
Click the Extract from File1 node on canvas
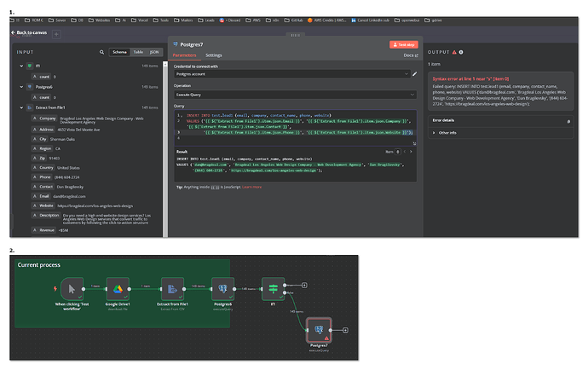(172, 289)
